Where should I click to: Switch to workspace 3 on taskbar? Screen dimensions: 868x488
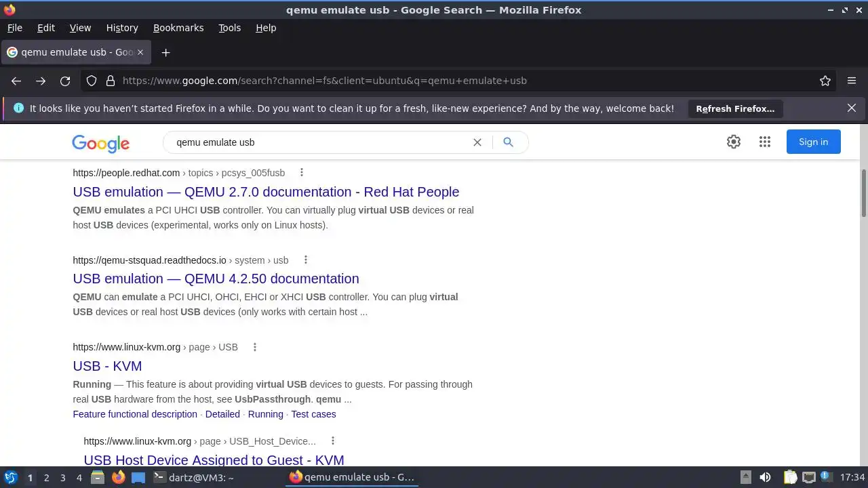(x=62, y=477)
